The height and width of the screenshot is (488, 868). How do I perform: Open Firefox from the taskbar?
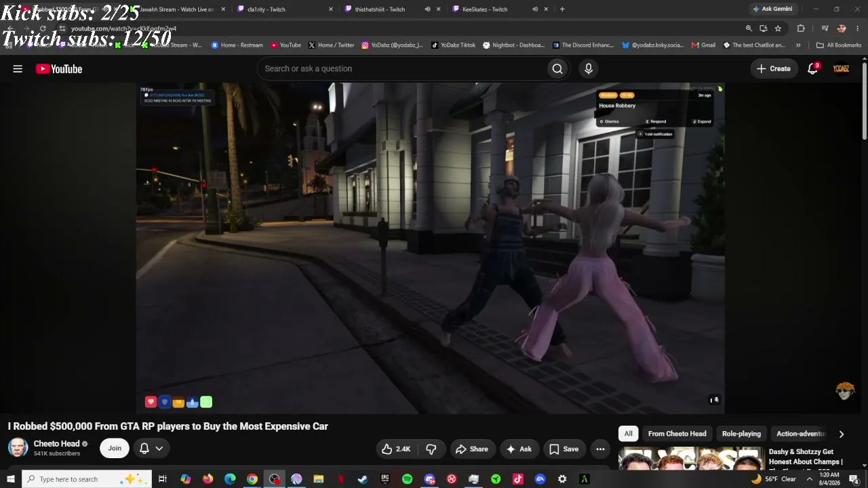[x=208, y=479]
